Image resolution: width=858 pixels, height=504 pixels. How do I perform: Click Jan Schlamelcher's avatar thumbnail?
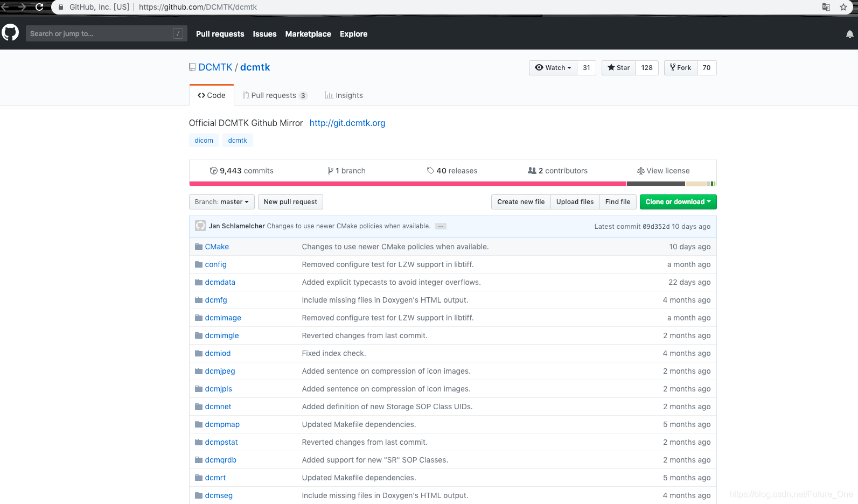(x=200, y=226)
